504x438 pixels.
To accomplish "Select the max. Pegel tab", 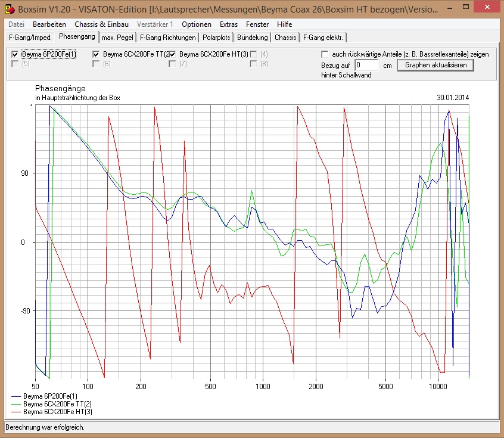I will coord(116,38).
